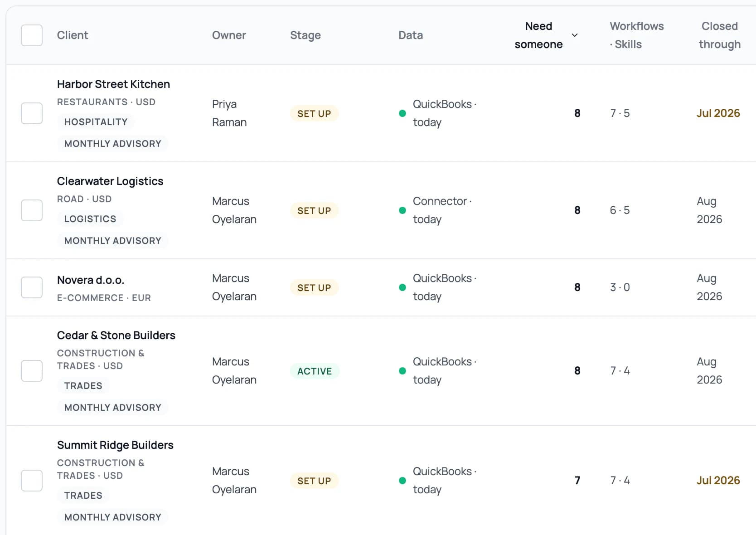Image resolution: width=756 pixels, height=535 pixels.
Task: Click the TRADES tag on Cedar & Stone Builders
Action: (83, 386)
